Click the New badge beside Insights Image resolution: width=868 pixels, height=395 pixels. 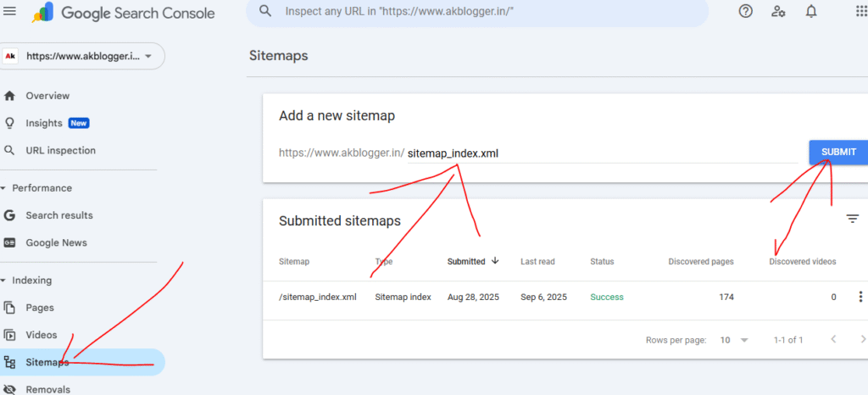(x=79, y=123)
